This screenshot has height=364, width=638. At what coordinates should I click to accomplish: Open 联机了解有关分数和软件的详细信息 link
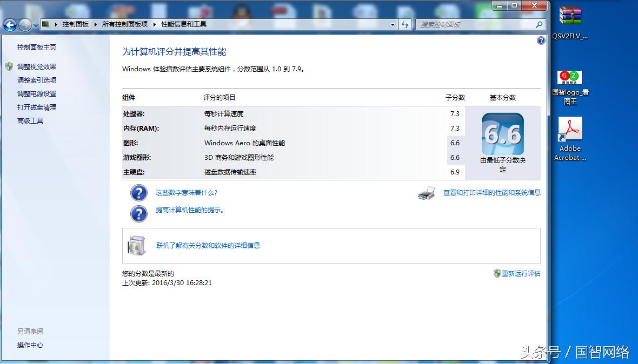[x=208, y=245]
